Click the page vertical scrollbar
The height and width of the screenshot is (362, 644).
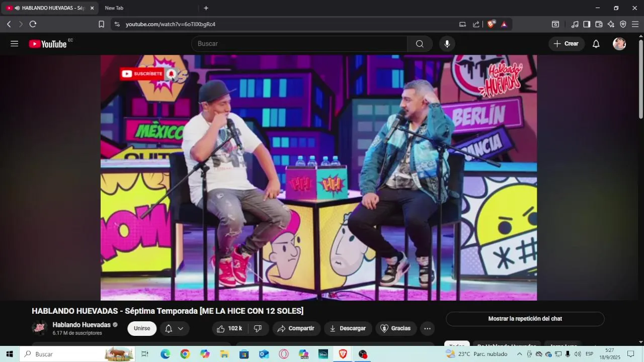(x=640, y=79)
